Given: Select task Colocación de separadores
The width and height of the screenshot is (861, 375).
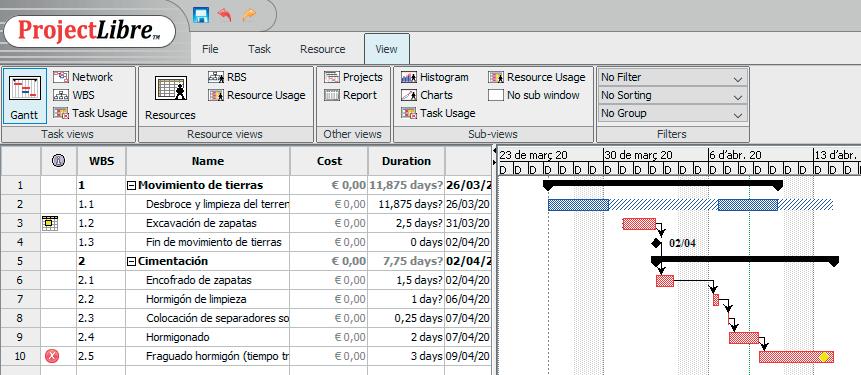Looking at the screenshot, I should tap(217, 318).
